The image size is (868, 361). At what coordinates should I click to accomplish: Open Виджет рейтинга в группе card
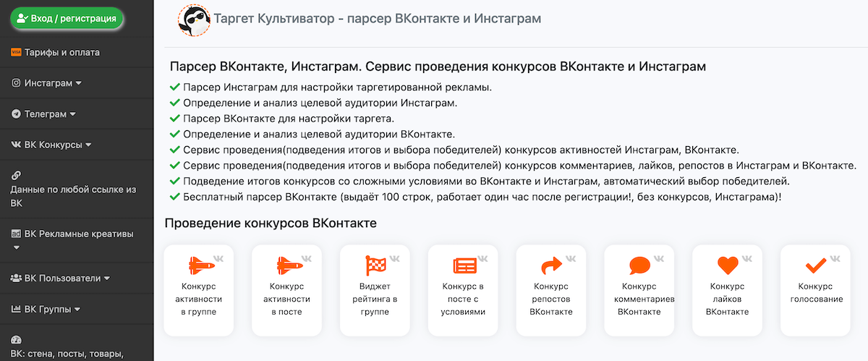point(375,290)
